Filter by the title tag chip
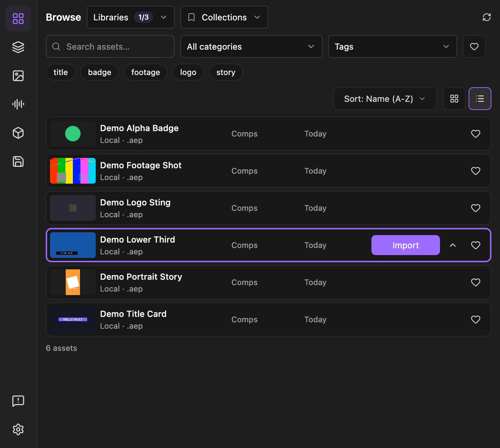The width and height of the screenshot is (500, 448). [x=61, y=72]
